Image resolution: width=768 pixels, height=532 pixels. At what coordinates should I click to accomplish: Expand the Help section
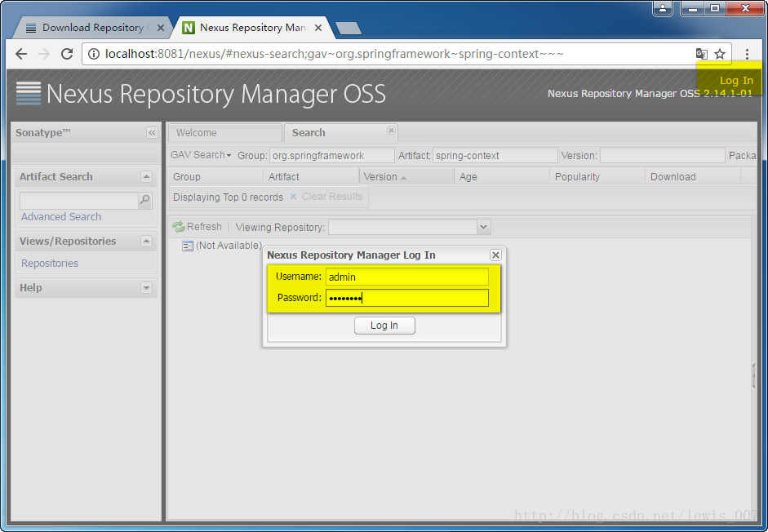click(146, 287)
